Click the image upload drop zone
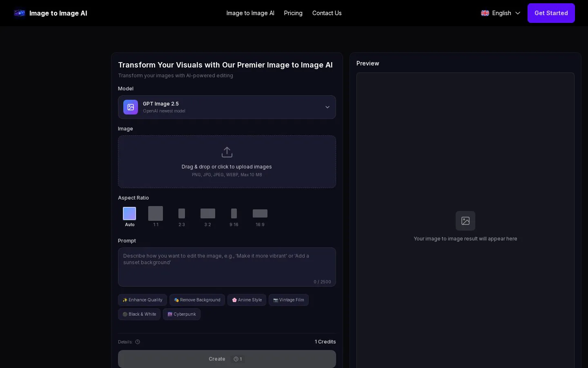Image resolution: width=588 pixels, height=368 pixels. 227,162
